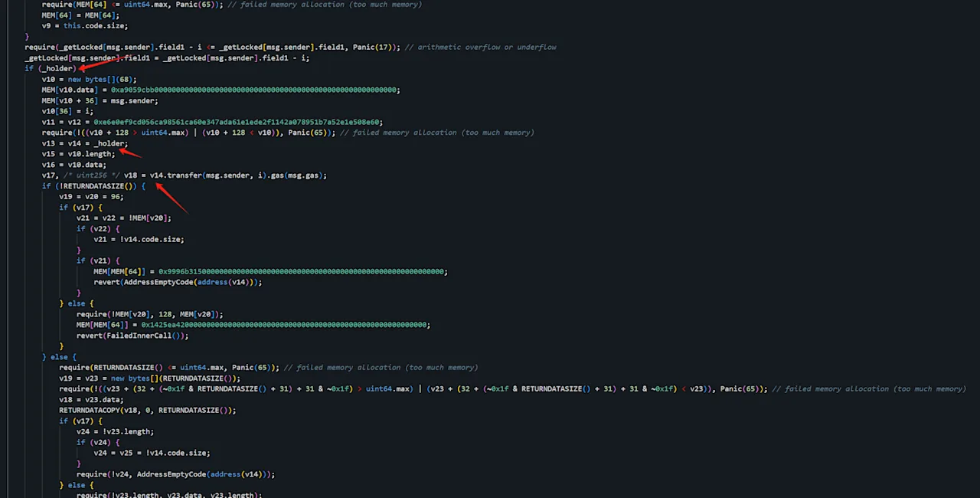Click the line "if (v24) {"
980x498 pixels.
[x=98, y=444]
